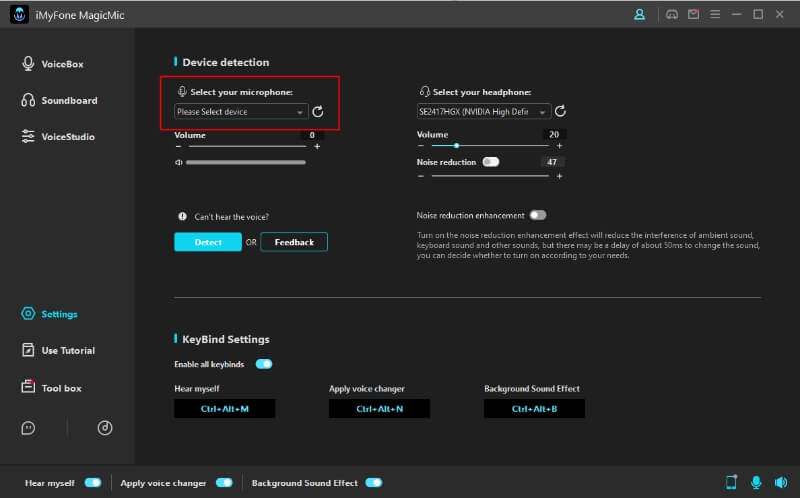The width and height of the screenshot is (800, 498).
Task: Open the Please Select device microphone dropdown
Action: tap(241, 112)
